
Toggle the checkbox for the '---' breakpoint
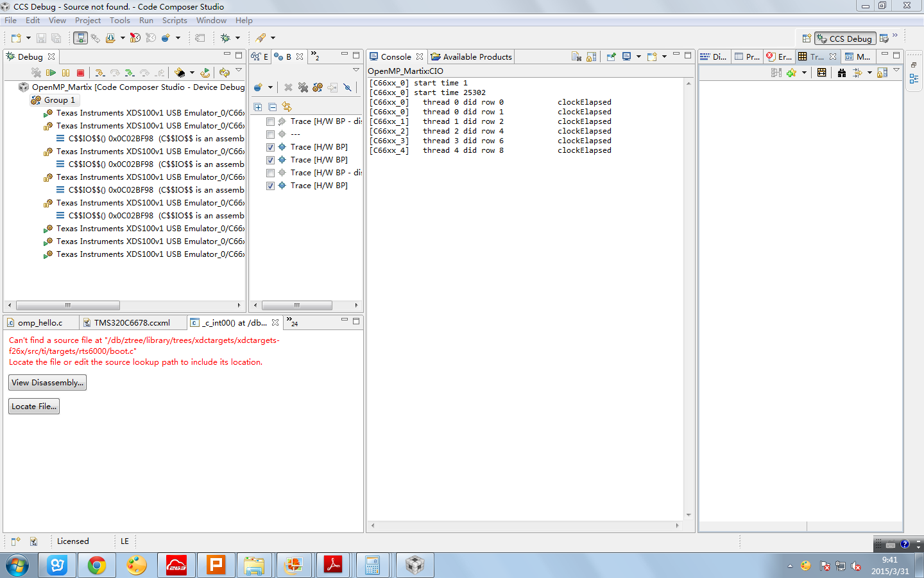click(x=270, y=134)
